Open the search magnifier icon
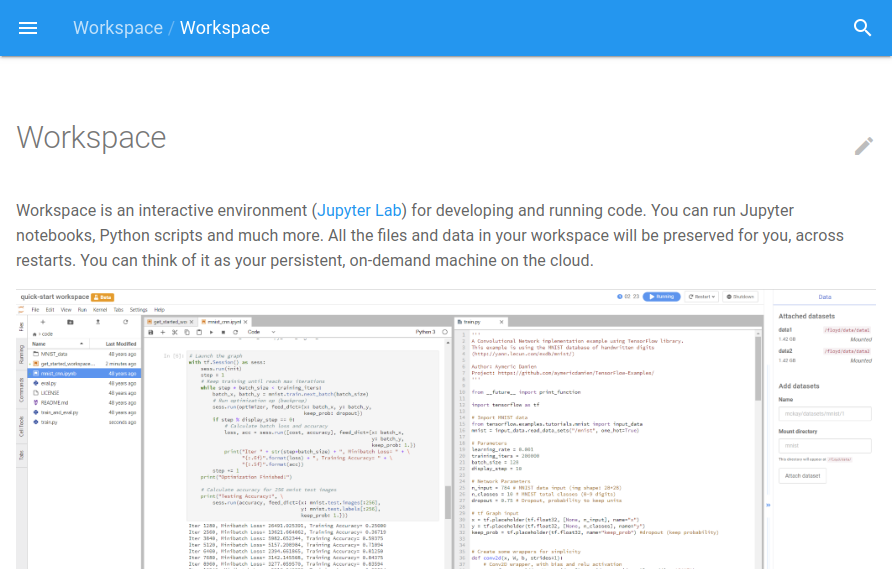The image size is (892, 569). [x=862, y=28]
